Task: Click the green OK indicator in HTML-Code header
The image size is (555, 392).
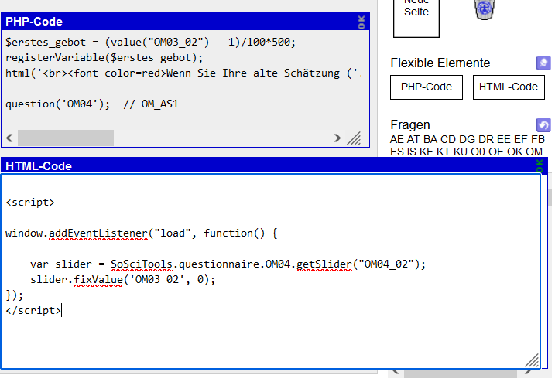Action: coord(540,165)
